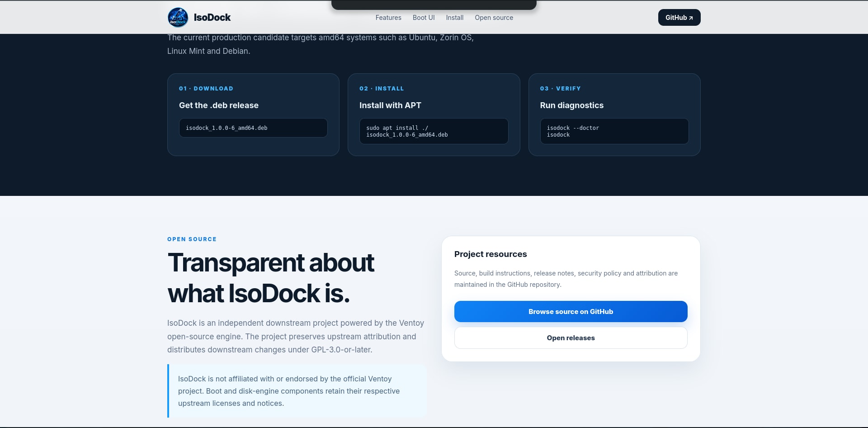The image size is (868, 428).
Task: Click the Get the .deb release heading
Action: pos(219,105)
